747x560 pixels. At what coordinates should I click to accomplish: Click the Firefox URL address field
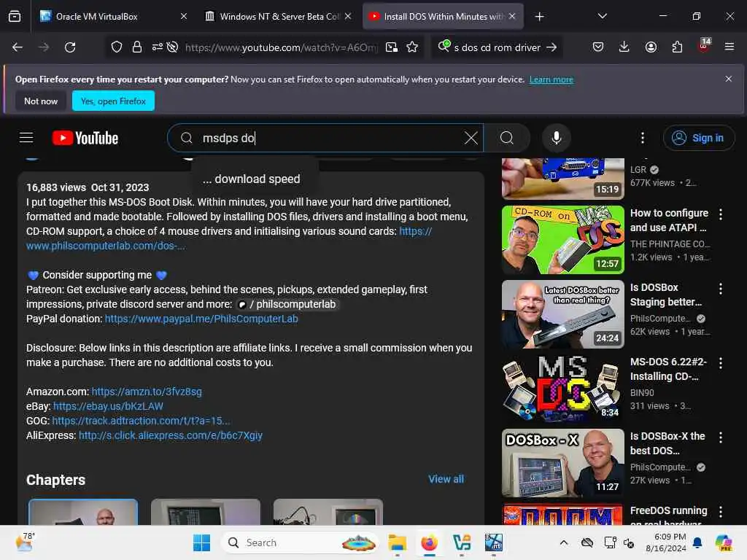[281, 47]
